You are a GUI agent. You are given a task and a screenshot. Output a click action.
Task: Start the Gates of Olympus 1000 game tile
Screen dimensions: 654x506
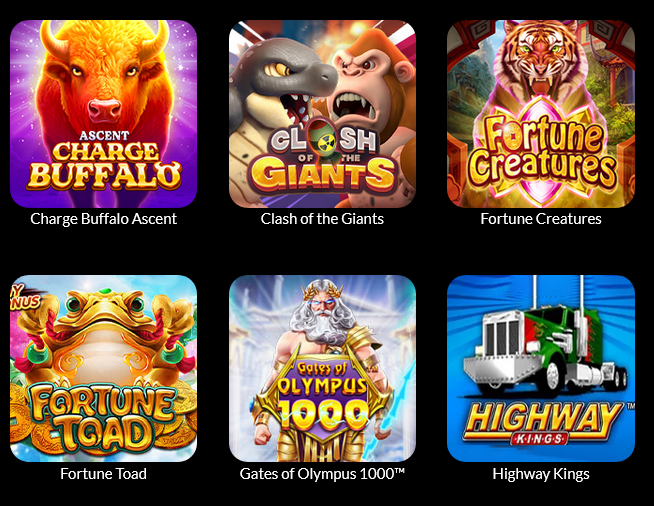322,368
